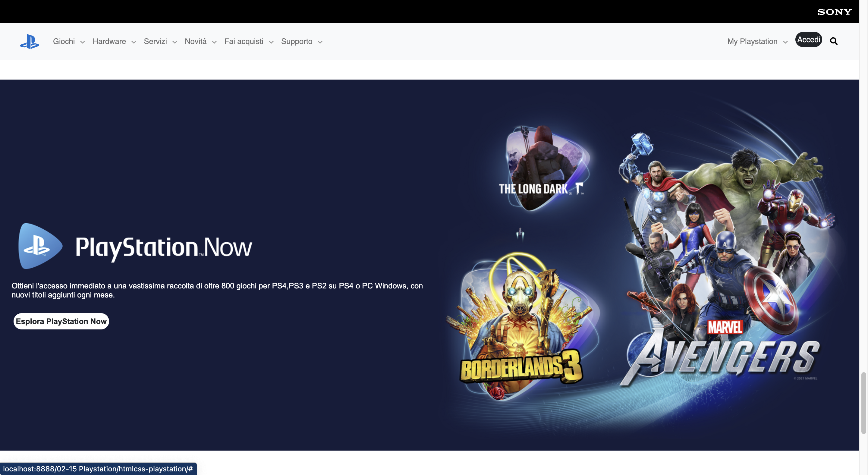Open the My Playstation link
The image size is (868, 475).
(752, 41)
